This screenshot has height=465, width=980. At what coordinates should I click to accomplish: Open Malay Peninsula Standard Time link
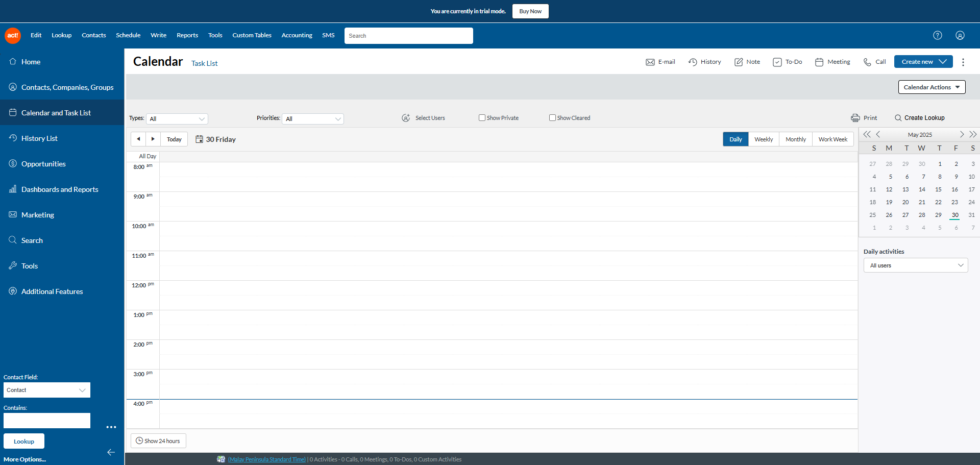tap(266, 459)
